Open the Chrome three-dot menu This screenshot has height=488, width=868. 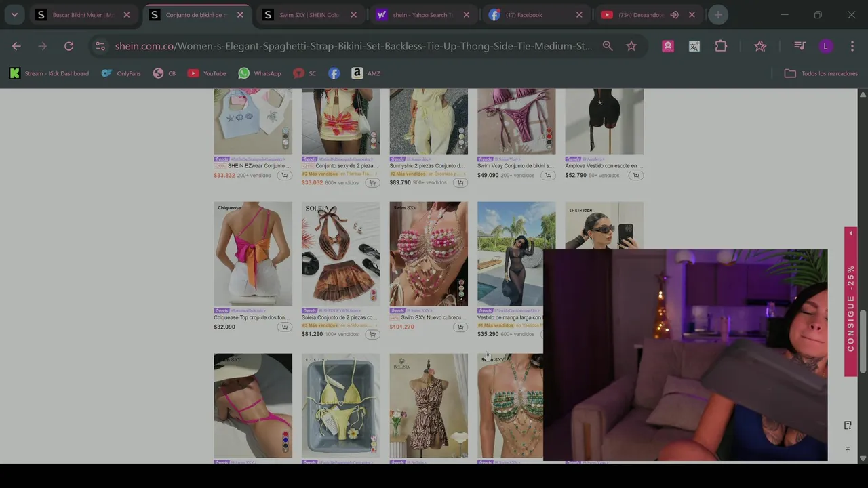tap(852, 46)
